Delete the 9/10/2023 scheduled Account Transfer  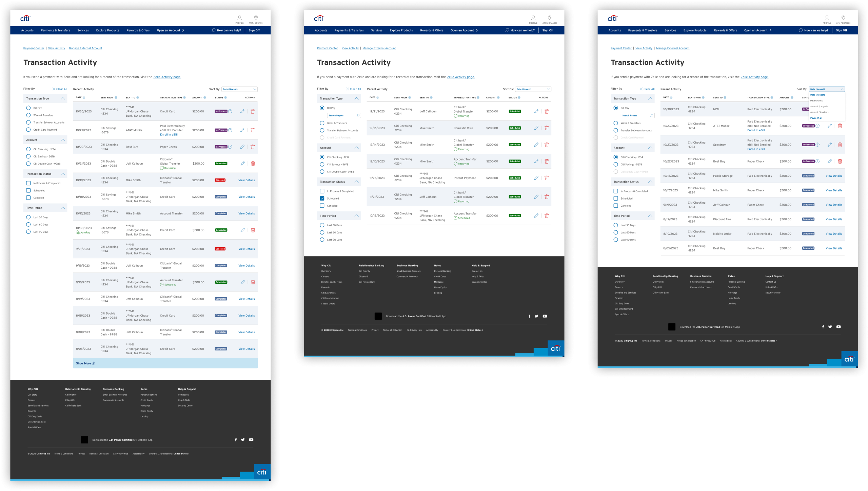tap(253, 282)
